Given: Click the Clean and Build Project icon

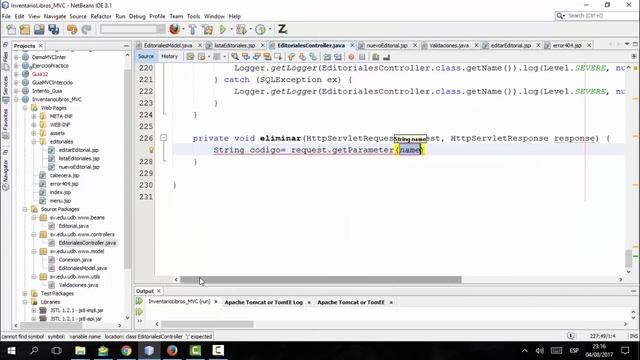Looking at the screenshot, I should [x=207, y=29].
